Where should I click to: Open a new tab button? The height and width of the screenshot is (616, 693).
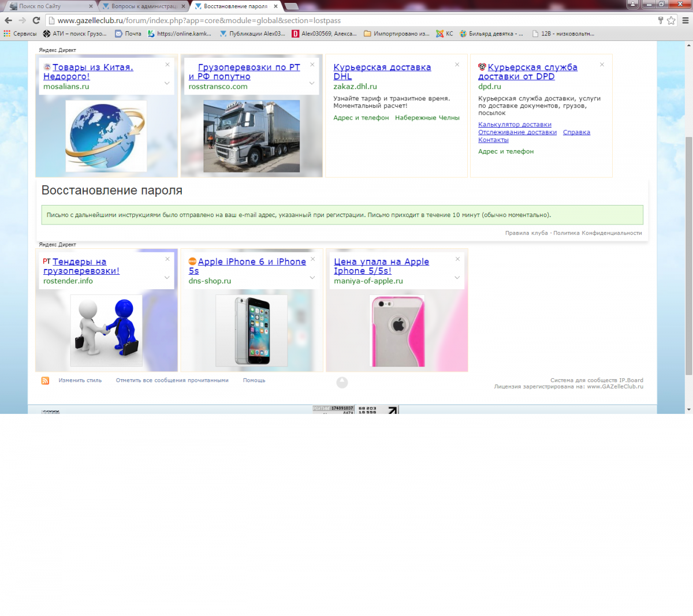292,6
